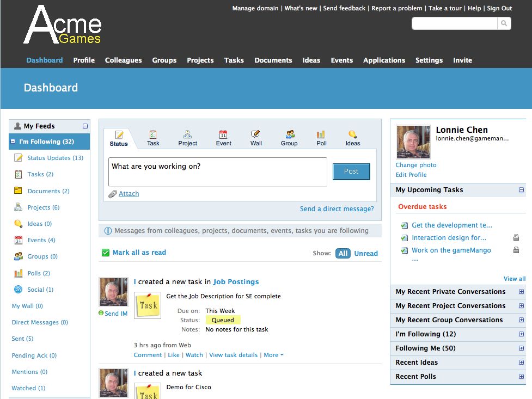
Task: Click Mark all as read checkmark
Action: (x=106, y=253)
